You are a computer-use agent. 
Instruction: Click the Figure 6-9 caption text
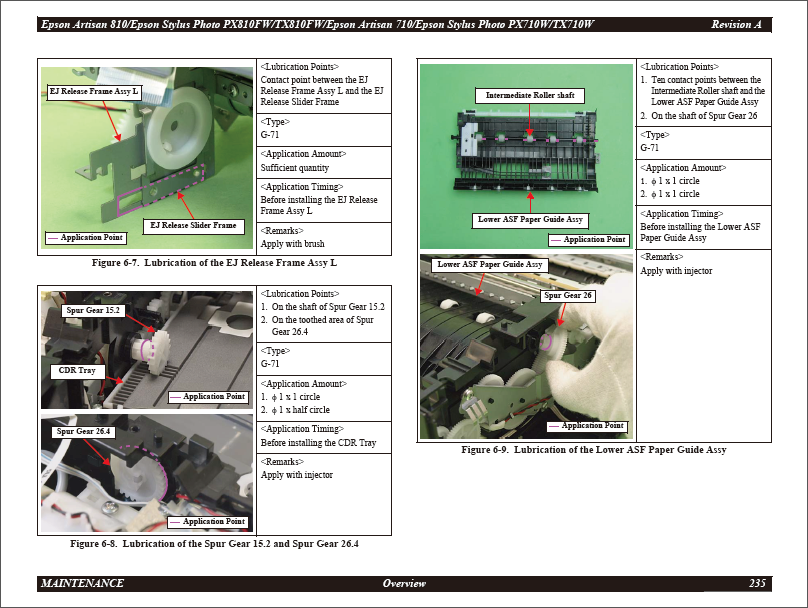pos(593,450)
